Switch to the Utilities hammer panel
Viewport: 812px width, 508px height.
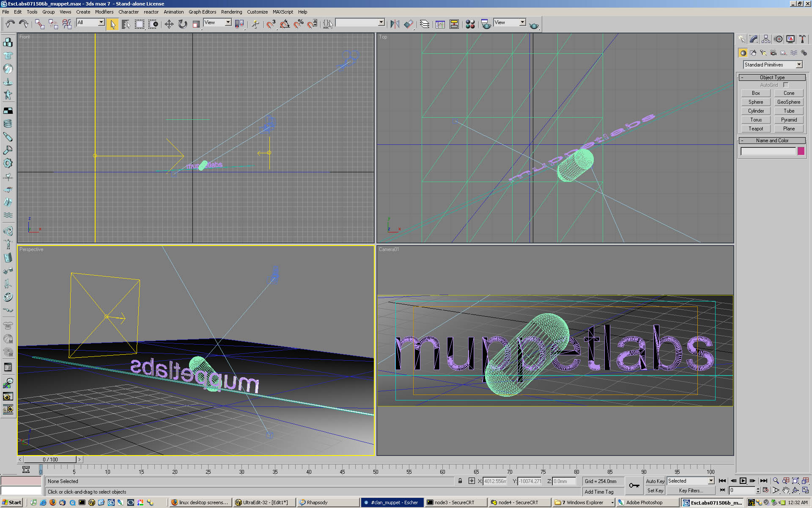(802, 39)
